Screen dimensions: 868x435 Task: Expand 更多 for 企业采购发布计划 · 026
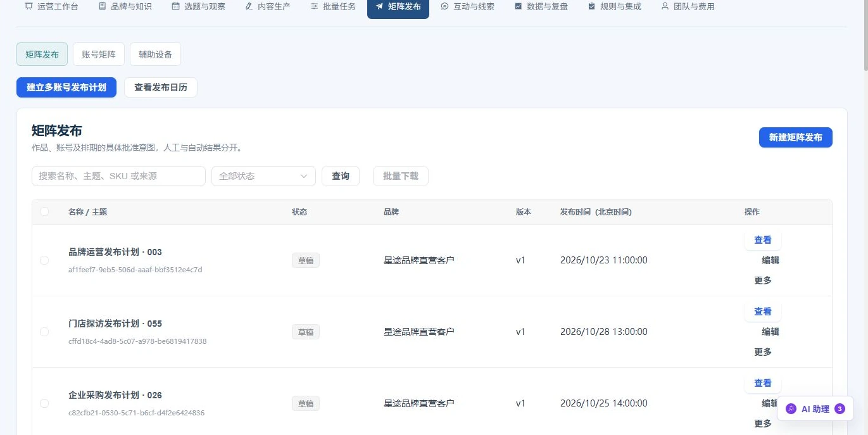tap(763, 424)
